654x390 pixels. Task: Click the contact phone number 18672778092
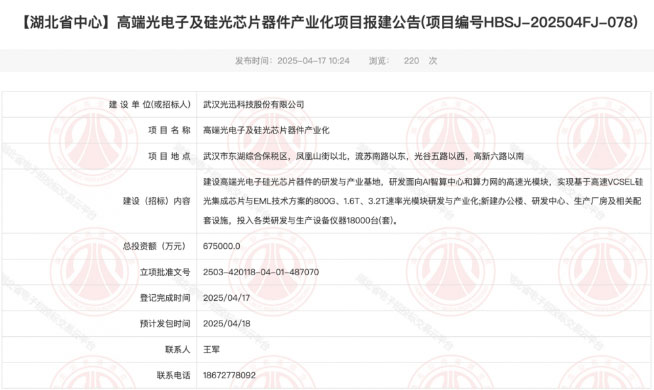pyautogui.click(x=229, y=375)
